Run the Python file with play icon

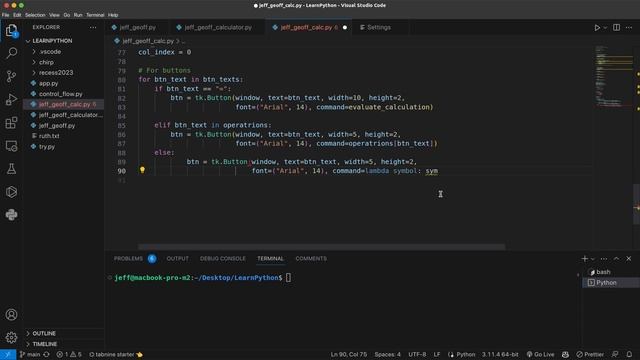[x=597, y=28]
